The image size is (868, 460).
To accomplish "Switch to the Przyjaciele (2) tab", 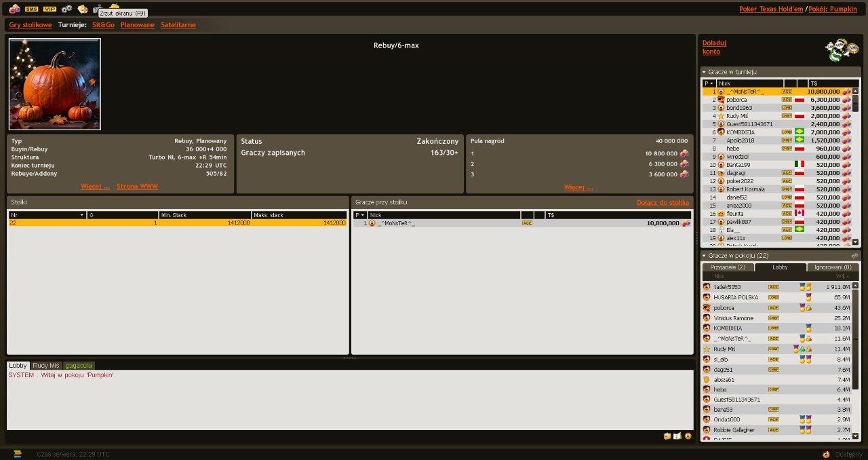I will tap(727, 267).
